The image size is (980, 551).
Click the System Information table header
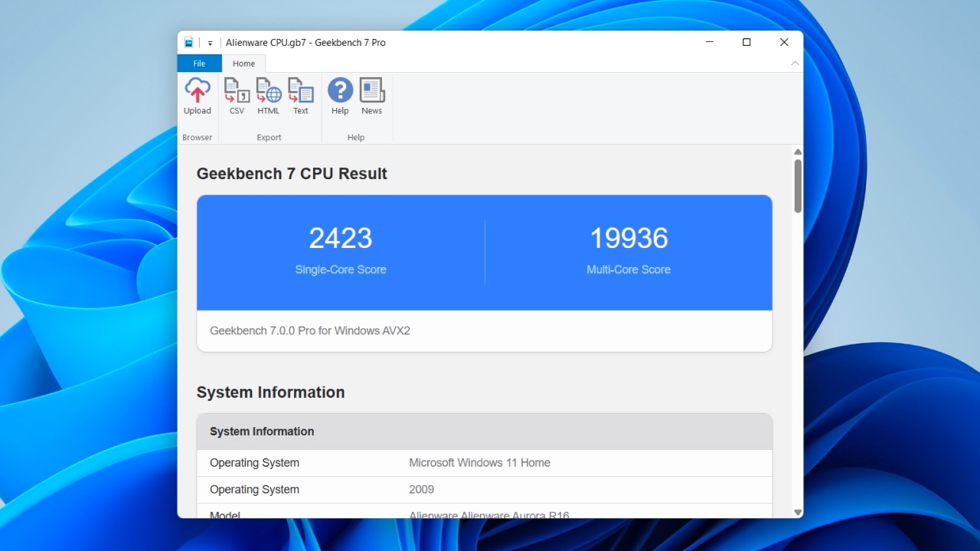(x=485, y=432)
